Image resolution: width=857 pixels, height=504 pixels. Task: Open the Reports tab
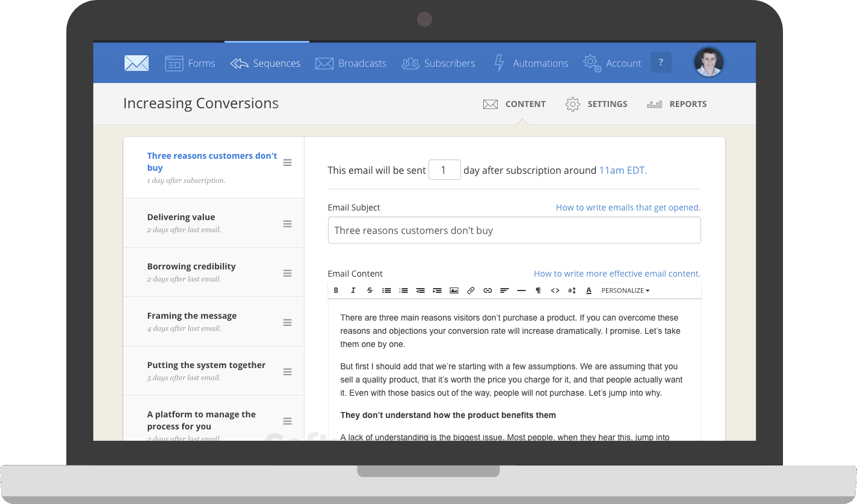tap(688, 103)
